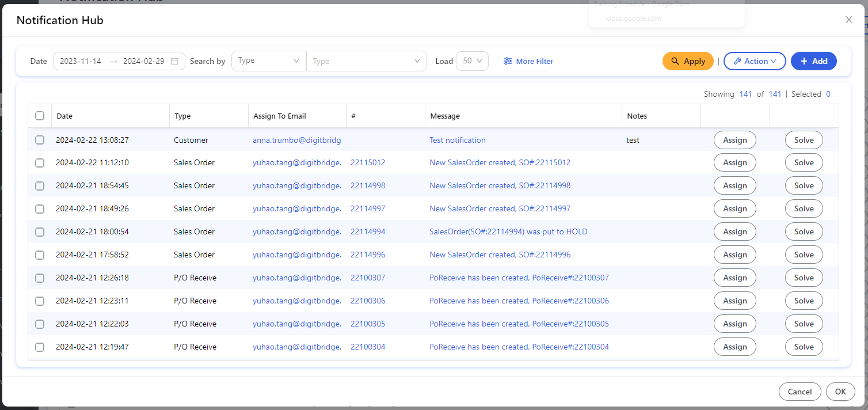This screenshot has width=868, height=410.
Task: Click the start date 2023-11-14 field
Action: [81, 61]
